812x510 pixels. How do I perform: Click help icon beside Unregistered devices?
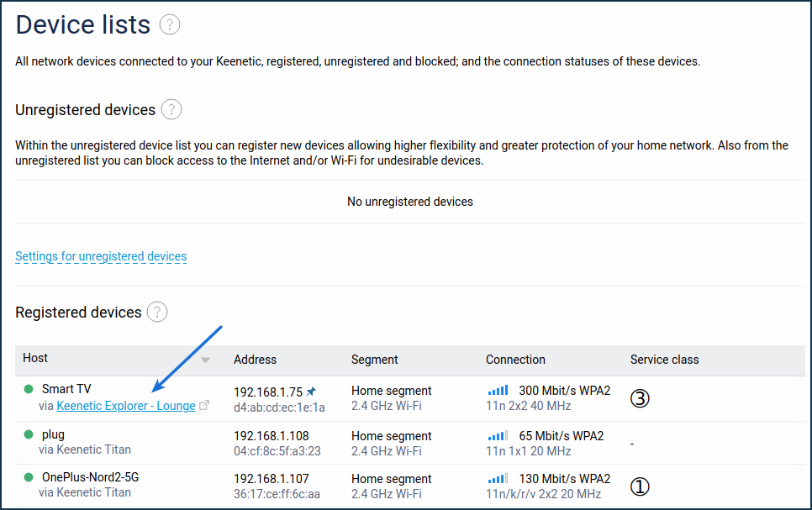[171, 109]
